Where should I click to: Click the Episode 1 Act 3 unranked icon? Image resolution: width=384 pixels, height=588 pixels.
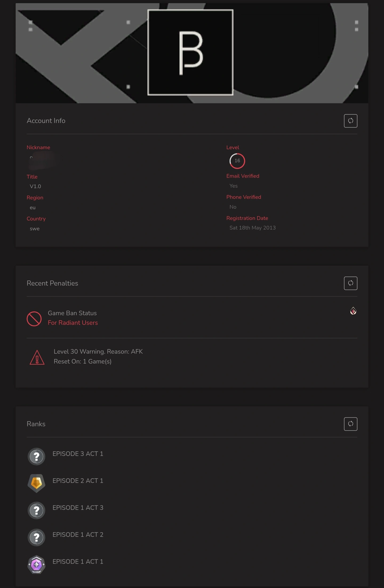pyautogui.click(x=37, y=510)
